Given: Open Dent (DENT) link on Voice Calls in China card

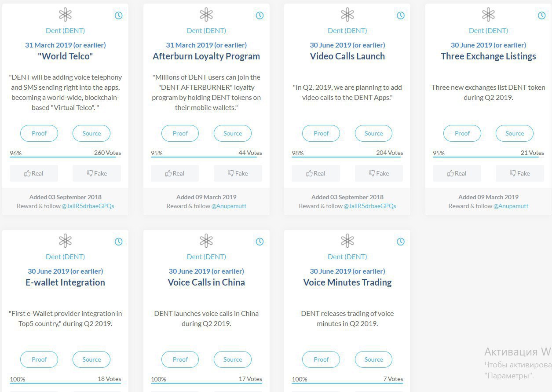Looking at the screenshot, I should coord(206,256).
